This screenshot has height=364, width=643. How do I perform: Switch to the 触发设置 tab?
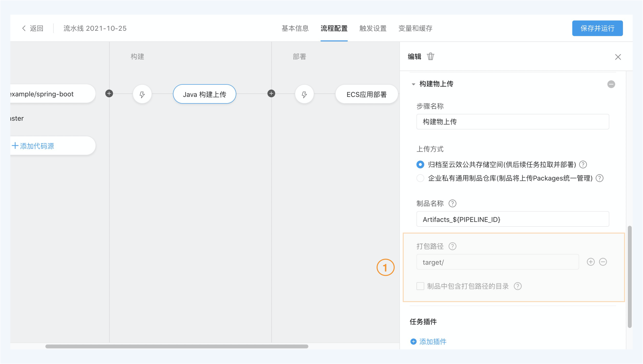click(x=373, y=28)
